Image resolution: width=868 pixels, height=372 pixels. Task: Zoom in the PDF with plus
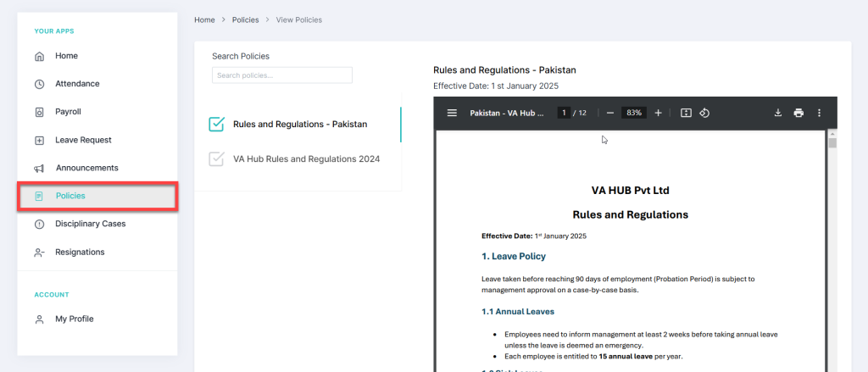tap(658, 113)
